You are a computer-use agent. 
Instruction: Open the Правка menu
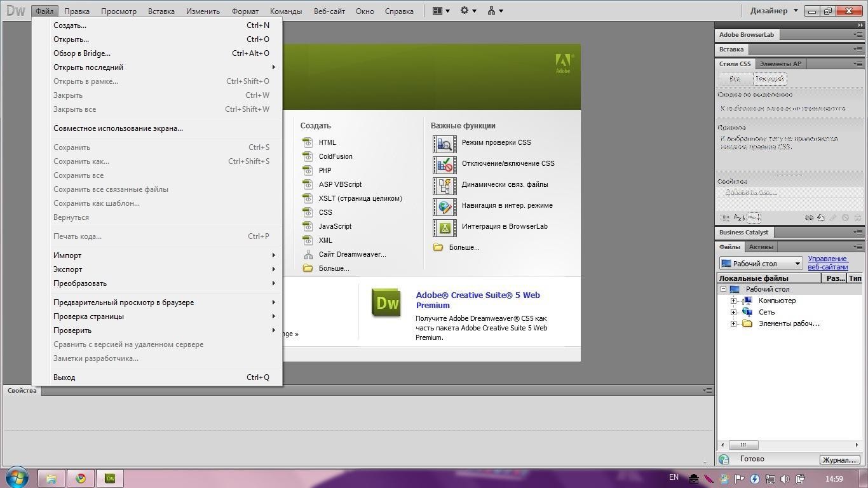(x=77, y=11)
